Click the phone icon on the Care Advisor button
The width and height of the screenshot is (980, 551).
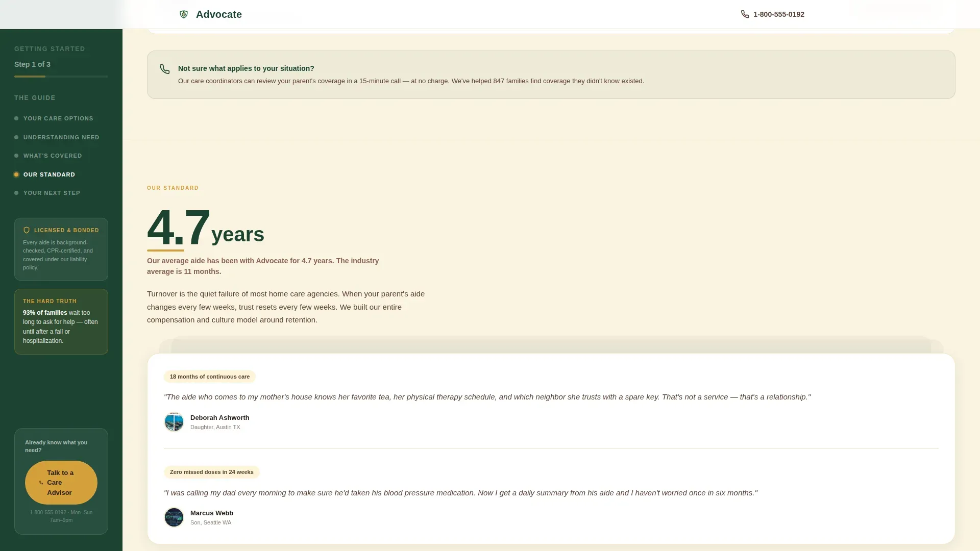(41, 483)
